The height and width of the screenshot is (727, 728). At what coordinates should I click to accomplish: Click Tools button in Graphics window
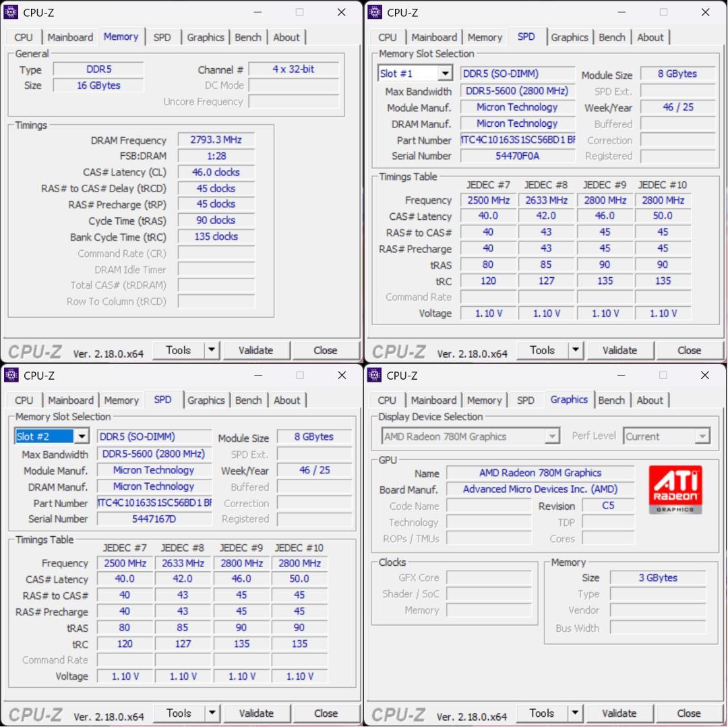542,713
